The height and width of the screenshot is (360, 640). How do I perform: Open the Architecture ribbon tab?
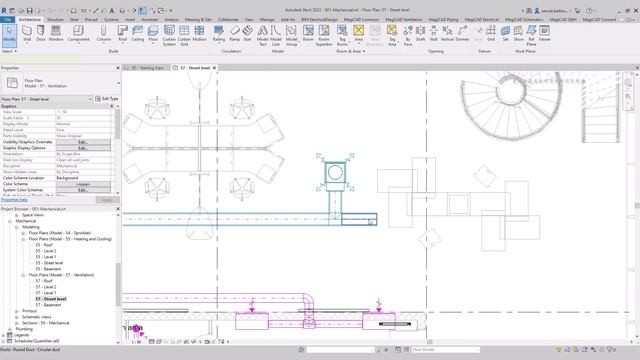coord(30,19)
